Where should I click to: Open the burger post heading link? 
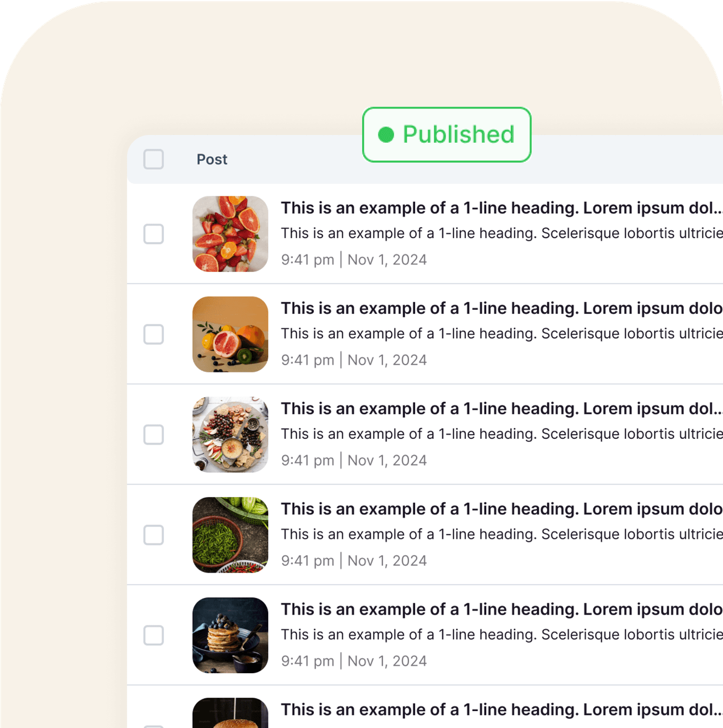[501, 710]
